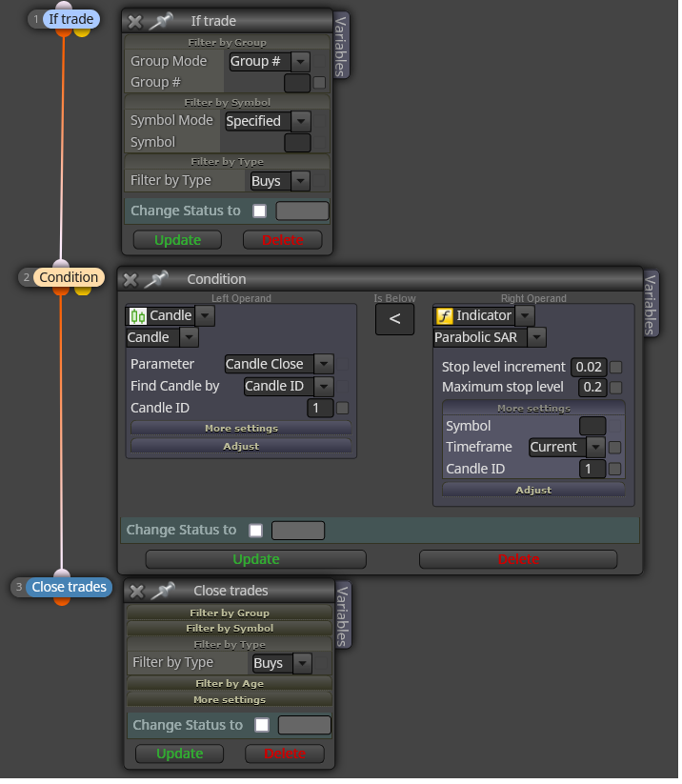Click the green Candle icon in Left Operand

point(138,317)
